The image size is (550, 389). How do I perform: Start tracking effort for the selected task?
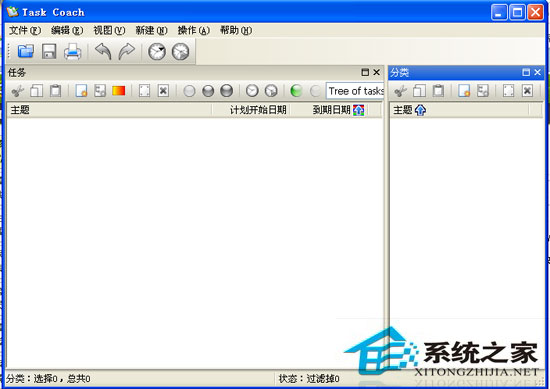[x=252, y=91]
